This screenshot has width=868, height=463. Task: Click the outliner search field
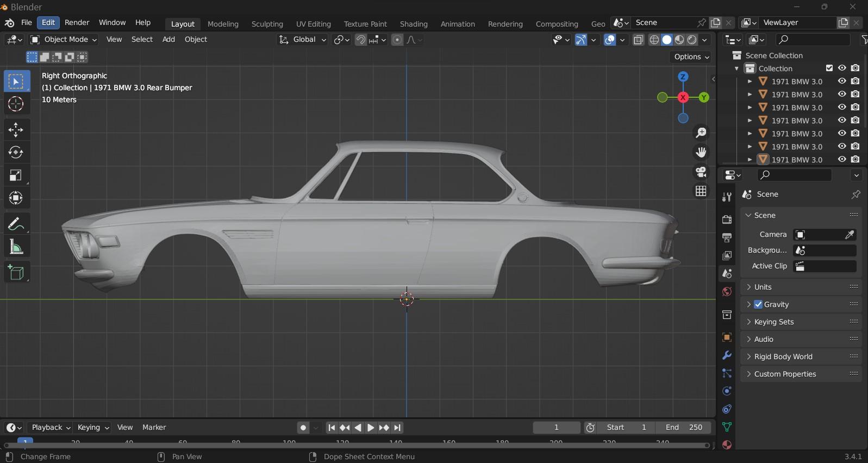point(813,40)
